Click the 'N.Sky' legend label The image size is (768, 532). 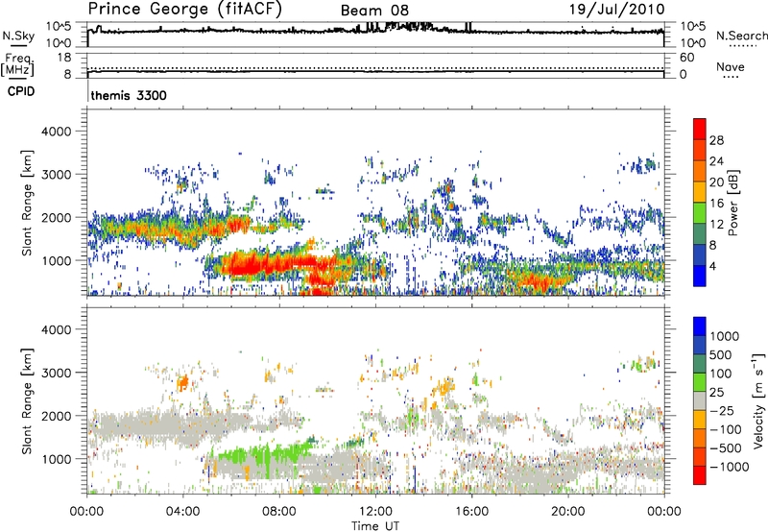(x=18, y=36)
